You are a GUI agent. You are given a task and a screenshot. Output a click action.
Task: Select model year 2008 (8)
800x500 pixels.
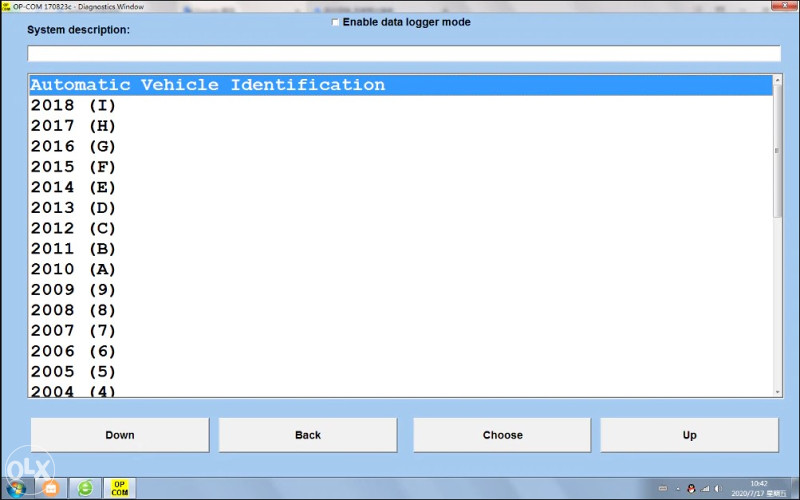(401, 310)
